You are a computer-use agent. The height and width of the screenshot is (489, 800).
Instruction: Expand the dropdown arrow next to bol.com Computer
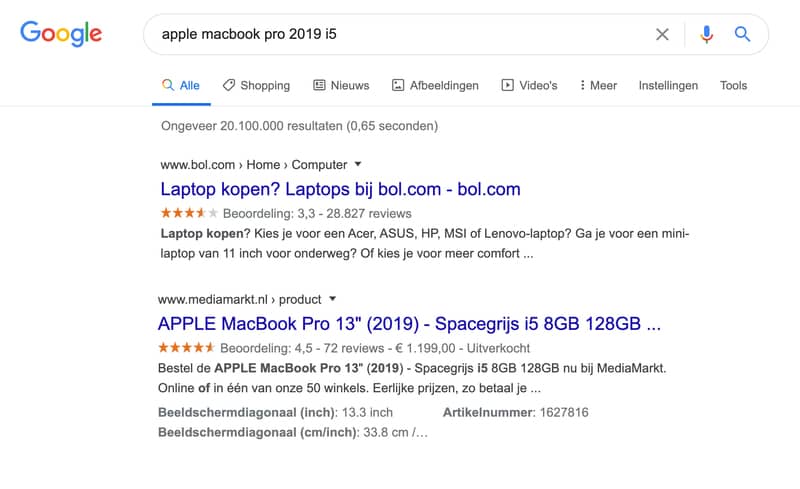pos(358,164)
